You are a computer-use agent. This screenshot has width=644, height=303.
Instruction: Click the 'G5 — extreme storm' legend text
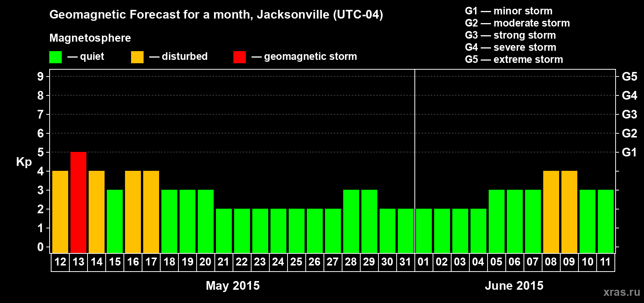[514, 59]
